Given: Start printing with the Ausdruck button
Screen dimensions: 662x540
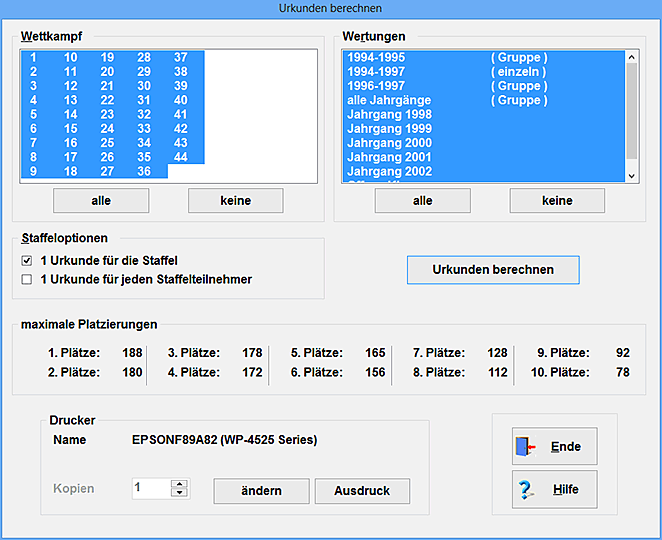Looking at the screenshot, I should [362, 491].
